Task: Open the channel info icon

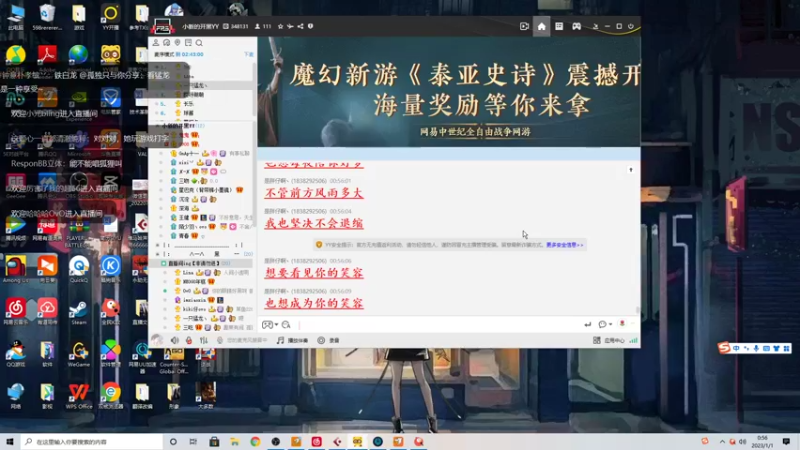Action: tap(310, 26)
